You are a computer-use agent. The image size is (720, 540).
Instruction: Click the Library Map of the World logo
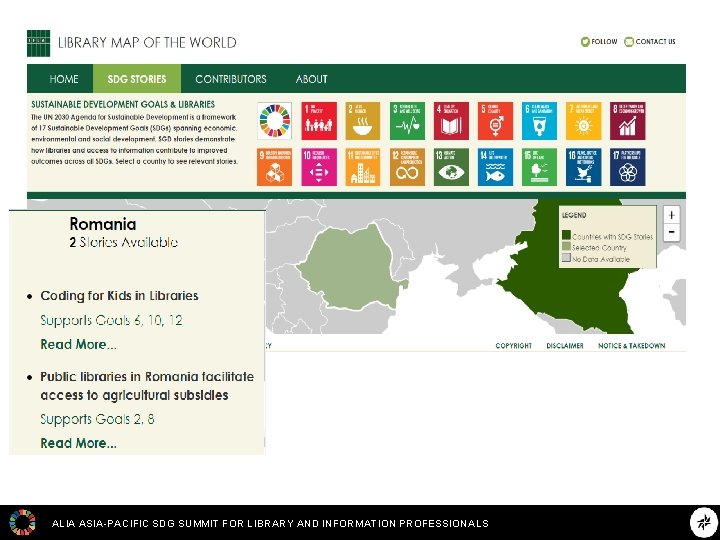pos(38,43)
